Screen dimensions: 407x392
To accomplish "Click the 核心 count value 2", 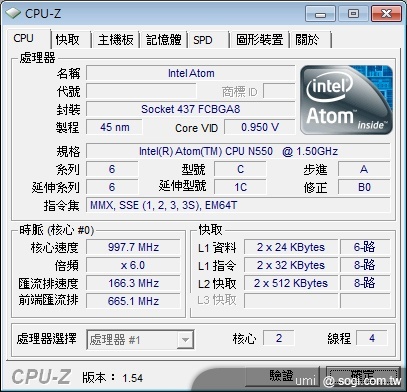I will coord(279,338).
